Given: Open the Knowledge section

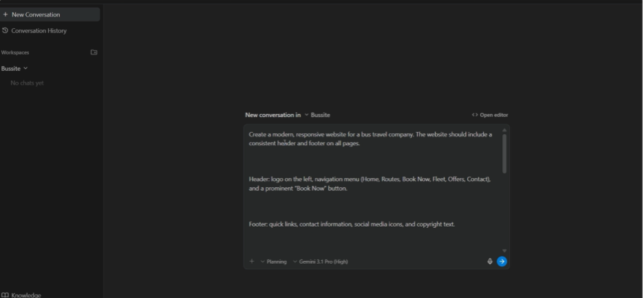Looking at the screenshot, I should pos(25,295).
